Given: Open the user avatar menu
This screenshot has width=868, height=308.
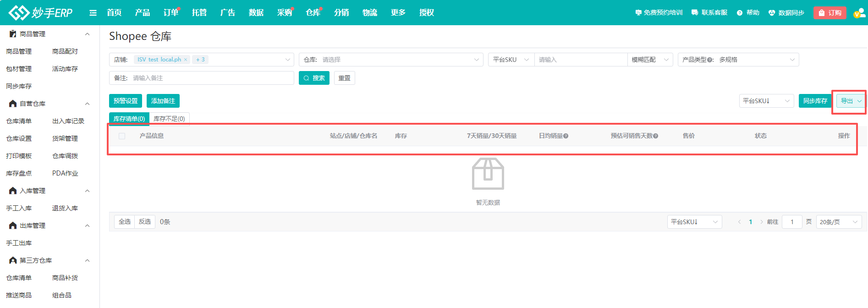Looking at the screenshot, I should tap(859, 13).
